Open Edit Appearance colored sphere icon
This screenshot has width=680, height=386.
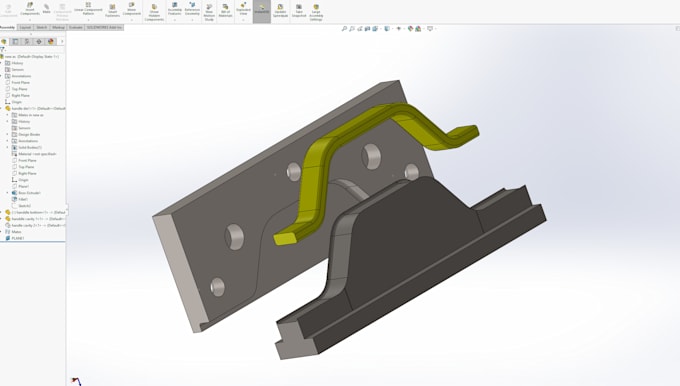(410, 29)
